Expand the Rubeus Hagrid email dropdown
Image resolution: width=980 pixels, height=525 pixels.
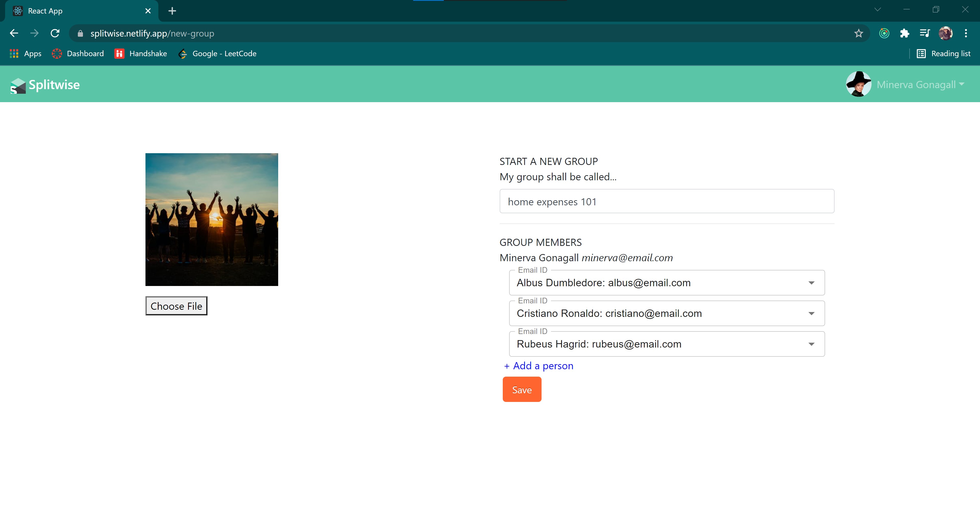click(x=811, y=344)
